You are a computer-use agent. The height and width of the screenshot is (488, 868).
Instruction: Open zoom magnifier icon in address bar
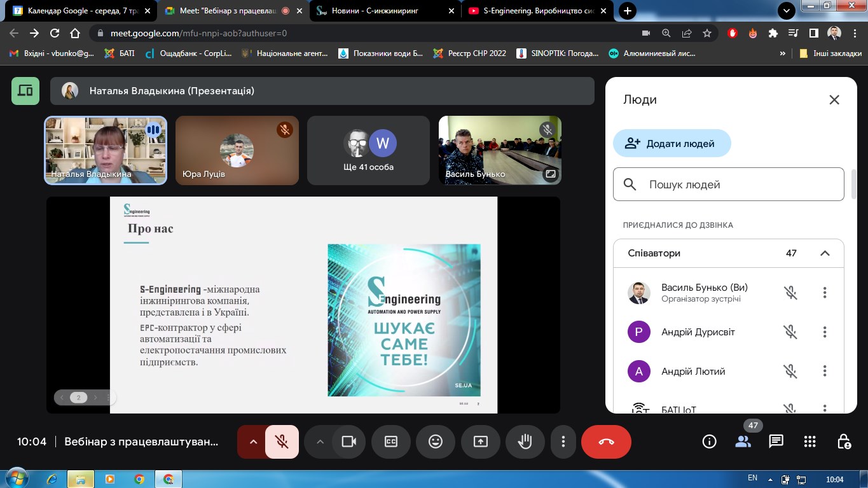[x=666, y=33]
